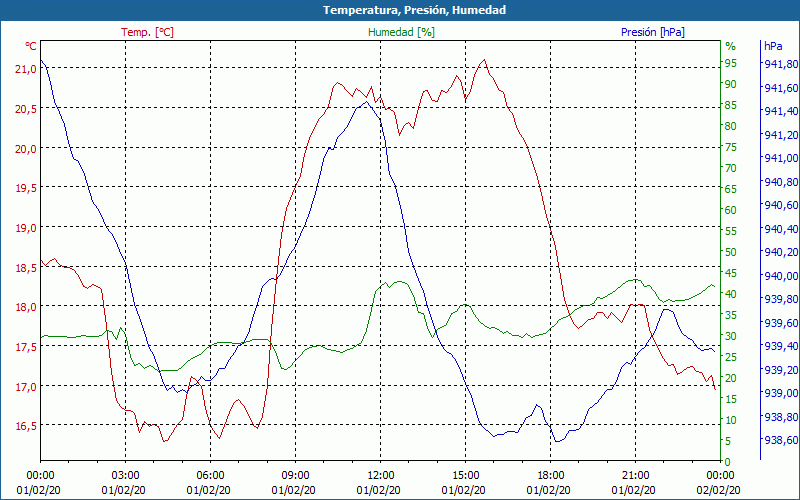Click the 'hPa' unit label on the pressure axis
The width and height of the screenshot is (800, 500).
(773, 46)
